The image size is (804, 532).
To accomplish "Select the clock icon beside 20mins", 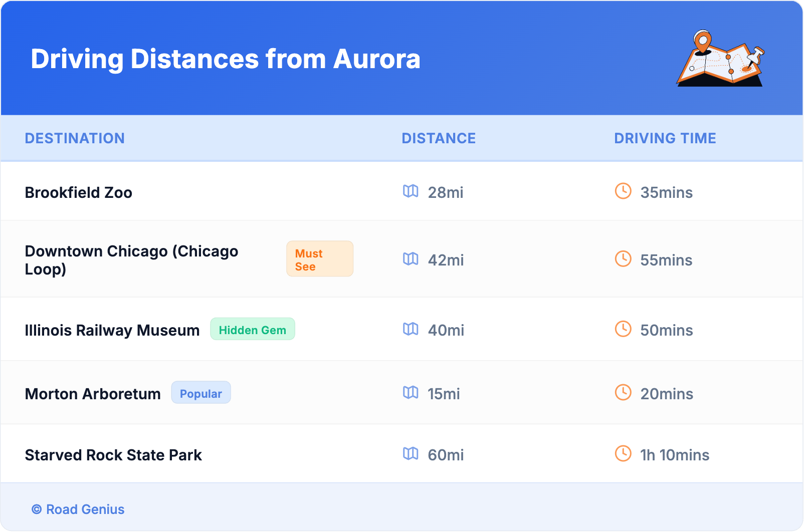I will 623,393.
